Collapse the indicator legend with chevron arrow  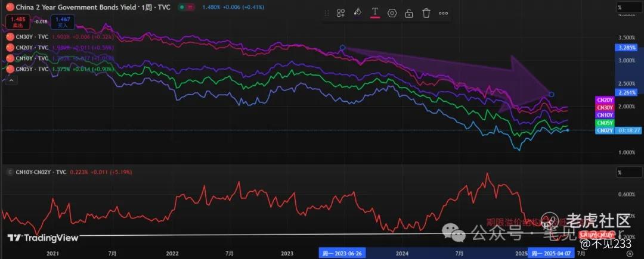11,81
